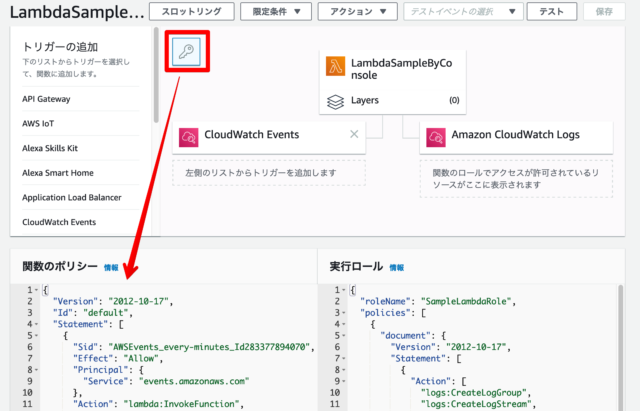Click the スロットリング button

click(192, 11)
